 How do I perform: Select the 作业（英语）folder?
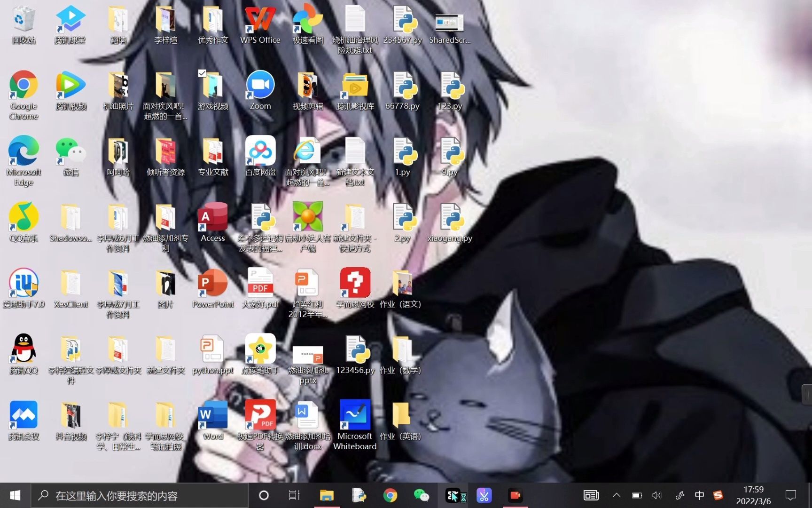pos(401,420)
